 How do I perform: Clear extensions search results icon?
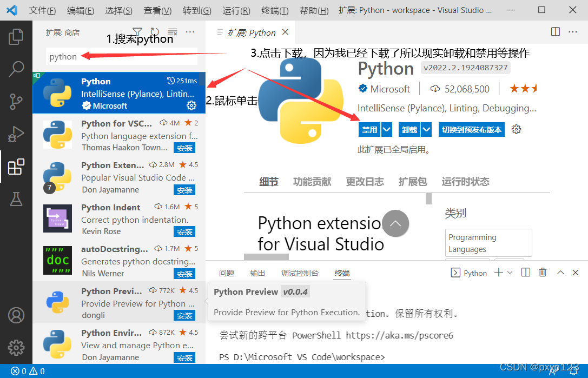(x=172, y=32)
